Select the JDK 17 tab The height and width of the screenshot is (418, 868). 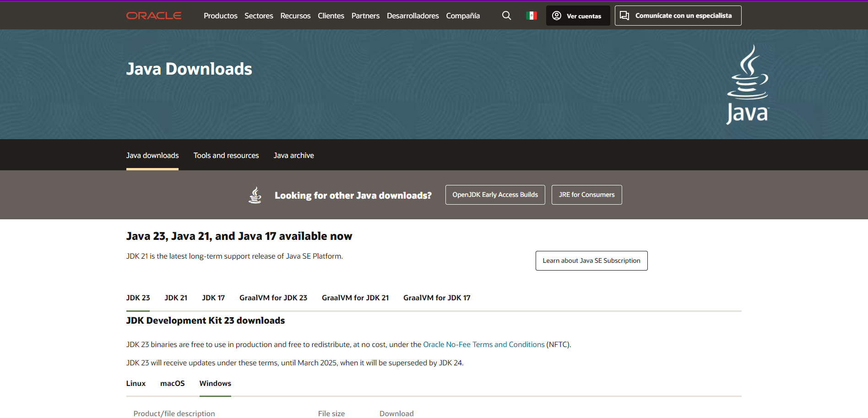tap(213, 298)
